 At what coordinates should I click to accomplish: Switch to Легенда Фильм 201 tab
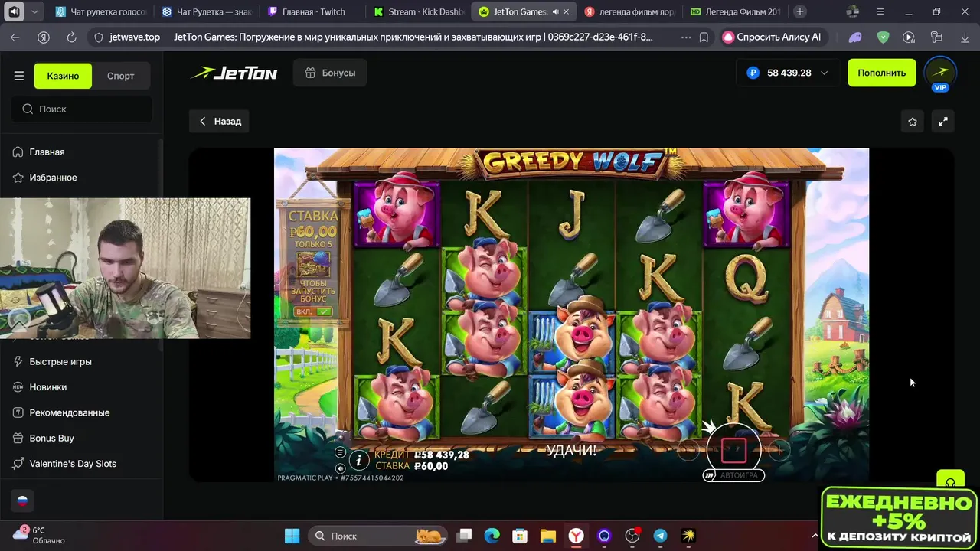[x=735, y=11]
